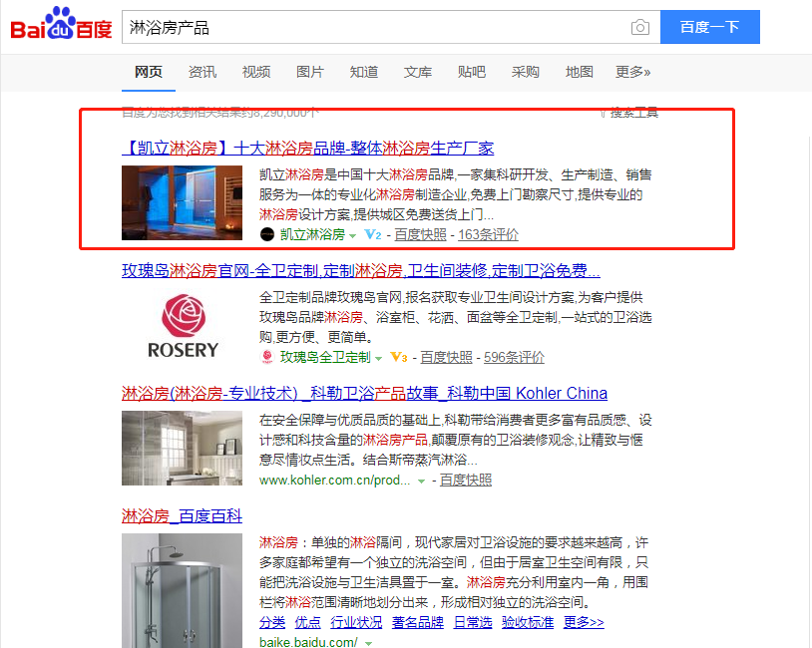Screen dimensions: 812x648
Task: Click the rose favicon beside 玫瑰岛全卫定制
Action: pyautogui.click(x=267, y=357)
